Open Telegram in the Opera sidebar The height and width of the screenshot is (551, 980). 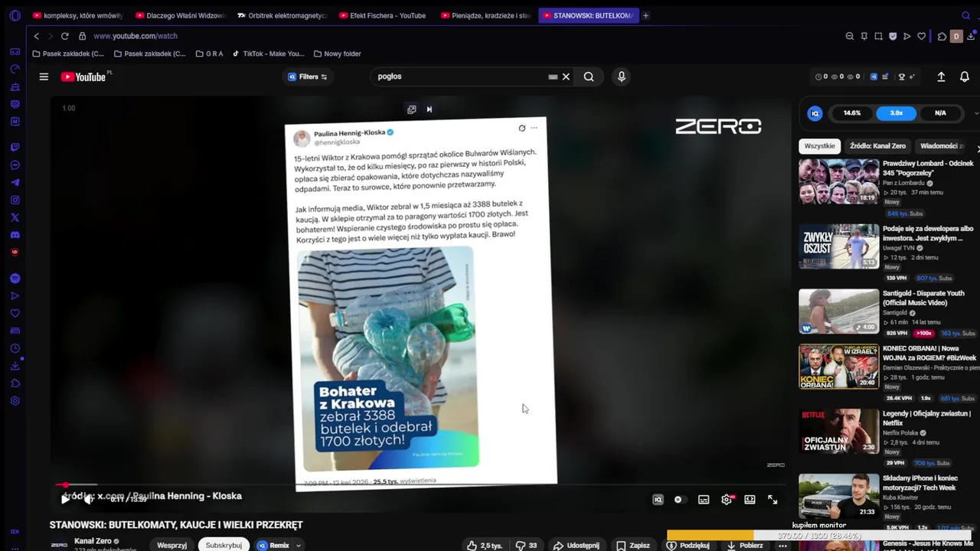(x=15, y=182)
